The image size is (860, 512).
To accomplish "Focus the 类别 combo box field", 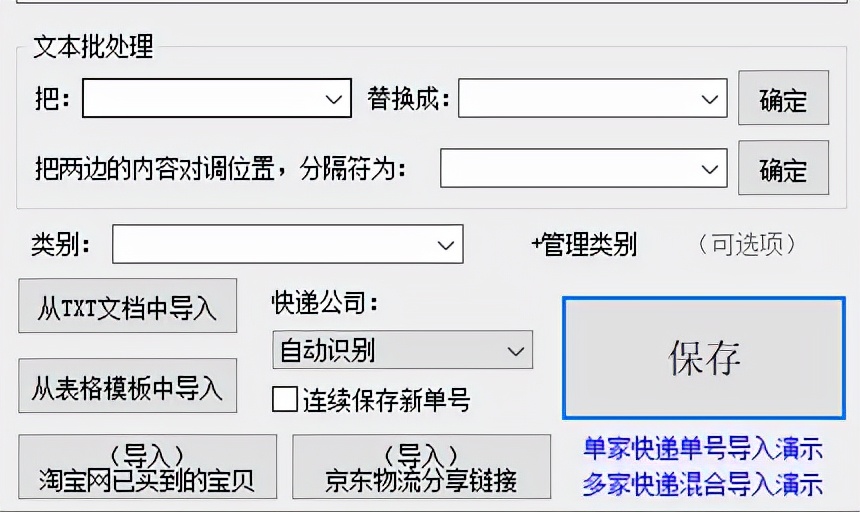I will click(x=274, y=244).
